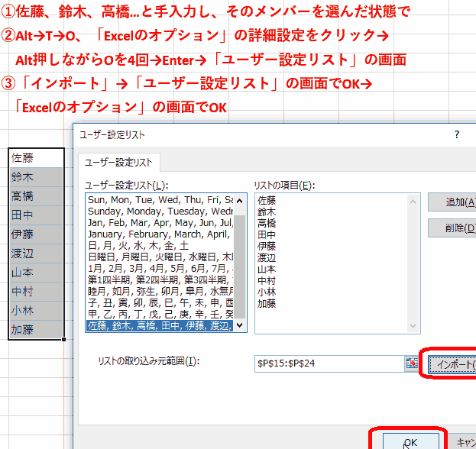Click the リストの取り込み元範囲 input field
This screenshot has height=449, width=476.
pos(329,363)
